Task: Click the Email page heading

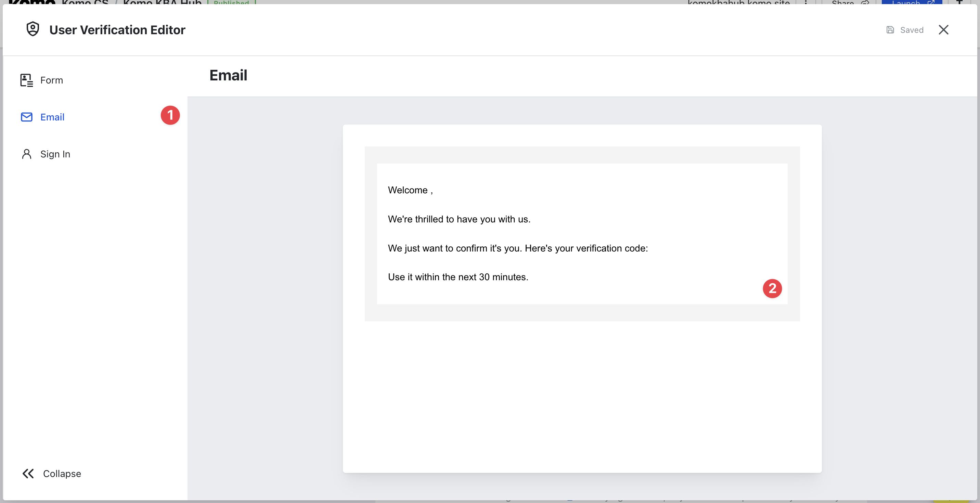Action: (x=228, y=75)
